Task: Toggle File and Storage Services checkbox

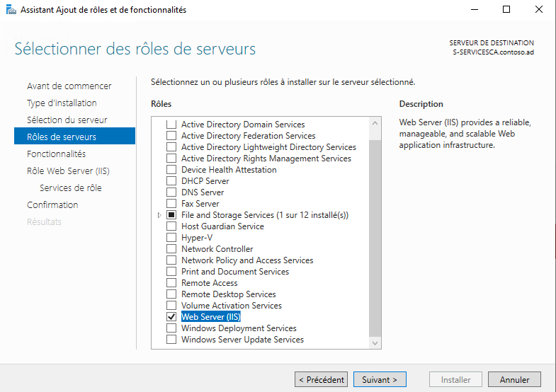Action: click(171, 215)
